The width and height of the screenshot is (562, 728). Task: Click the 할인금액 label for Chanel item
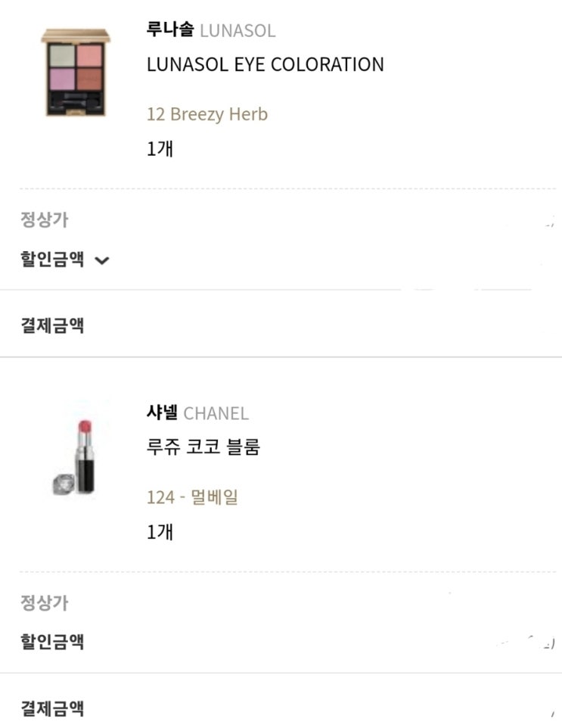point(51,642)
